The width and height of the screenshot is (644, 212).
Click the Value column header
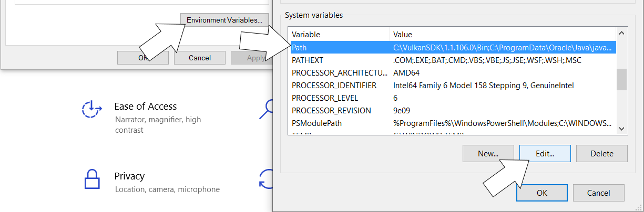(x=502, y=35)
